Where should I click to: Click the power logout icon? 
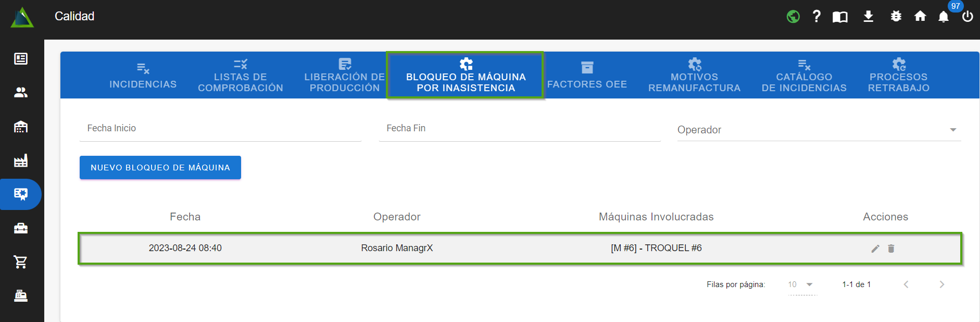click(968, 17)
